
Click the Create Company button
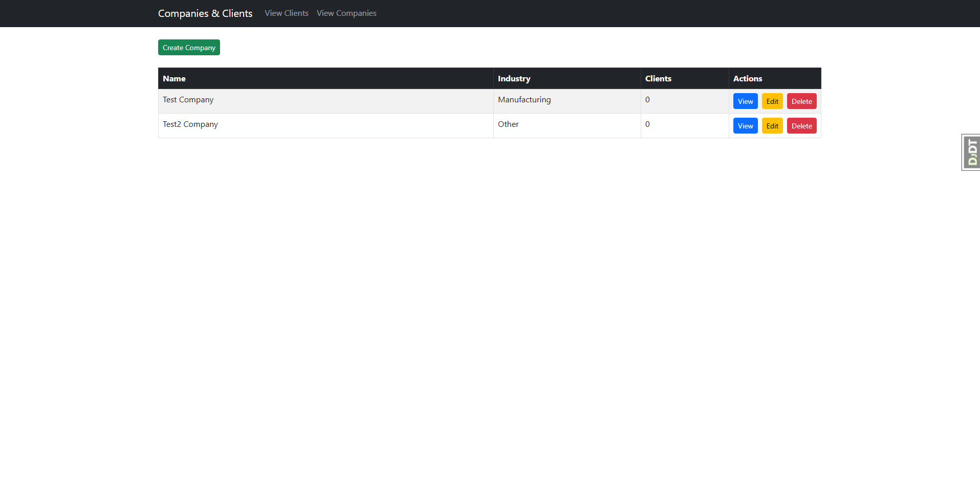pyautogui.click(x=189, y=48)
